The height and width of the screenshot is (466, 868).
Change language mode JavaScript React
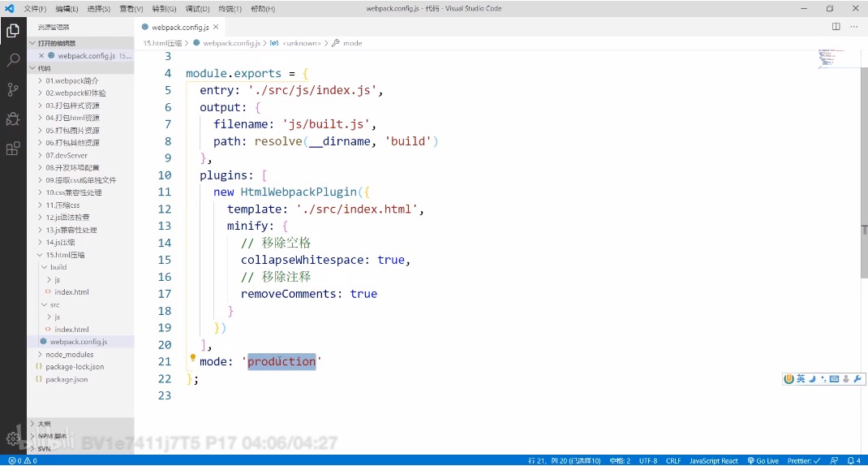pos(714,460)
